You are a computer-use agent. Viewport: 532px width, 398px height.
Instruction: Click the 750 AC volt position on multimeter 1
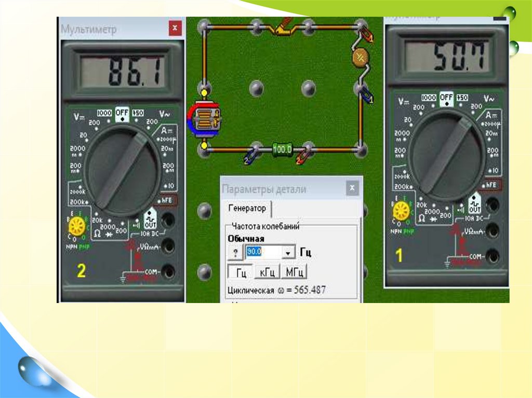(462, 98)
